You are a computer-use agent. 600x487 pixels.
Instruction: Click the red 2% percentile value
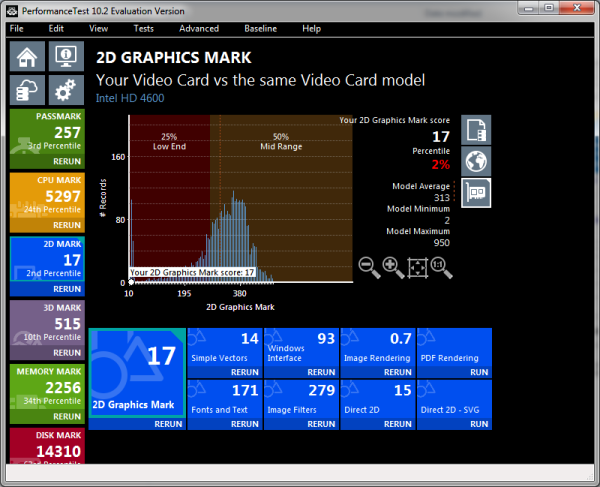(440, 165)
